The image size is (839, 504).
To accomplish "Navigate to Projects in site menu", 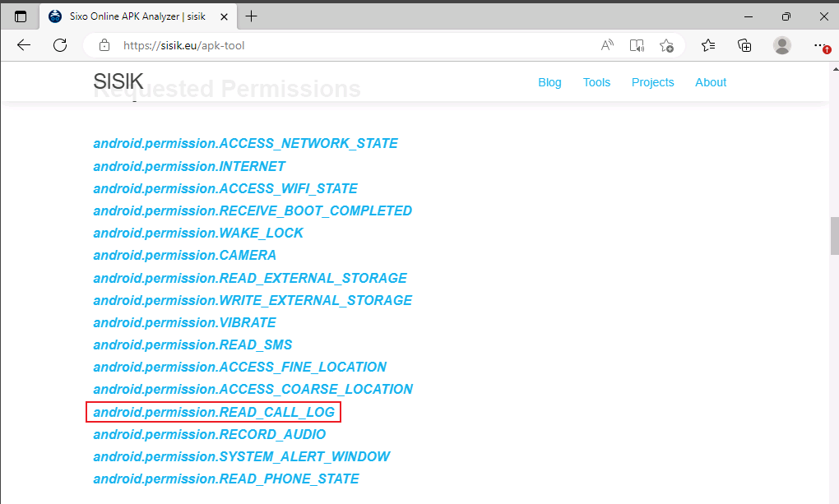I will [x=652, y=82].
